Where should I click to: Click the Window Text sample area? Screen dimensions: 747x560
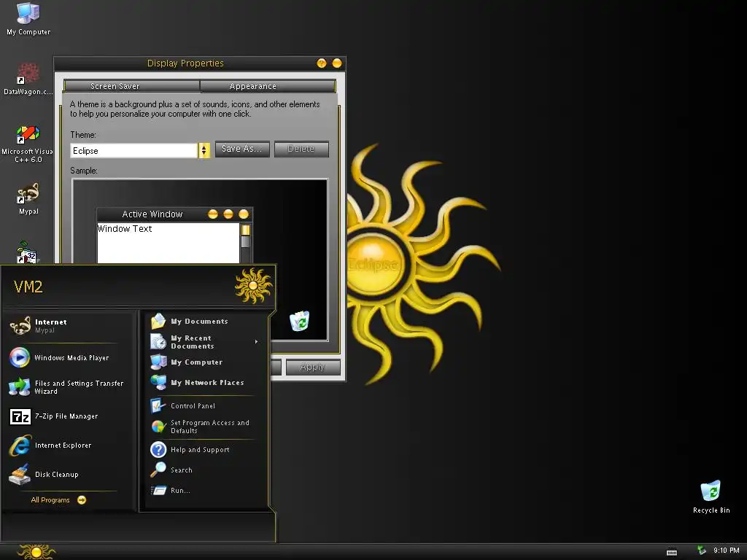(168, 243)
